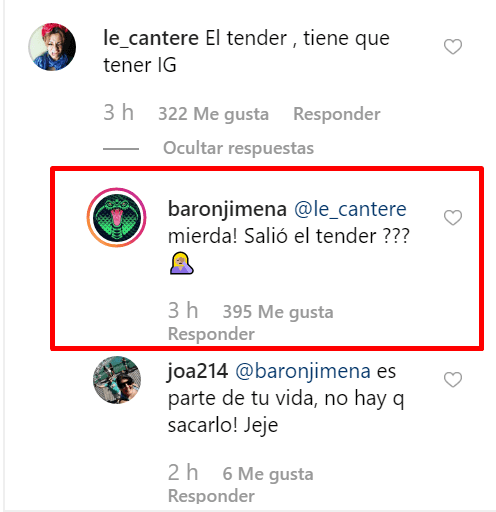Like le_cantere's comment with heart icon
Screen dimensions: 496x512
(453, 46)
